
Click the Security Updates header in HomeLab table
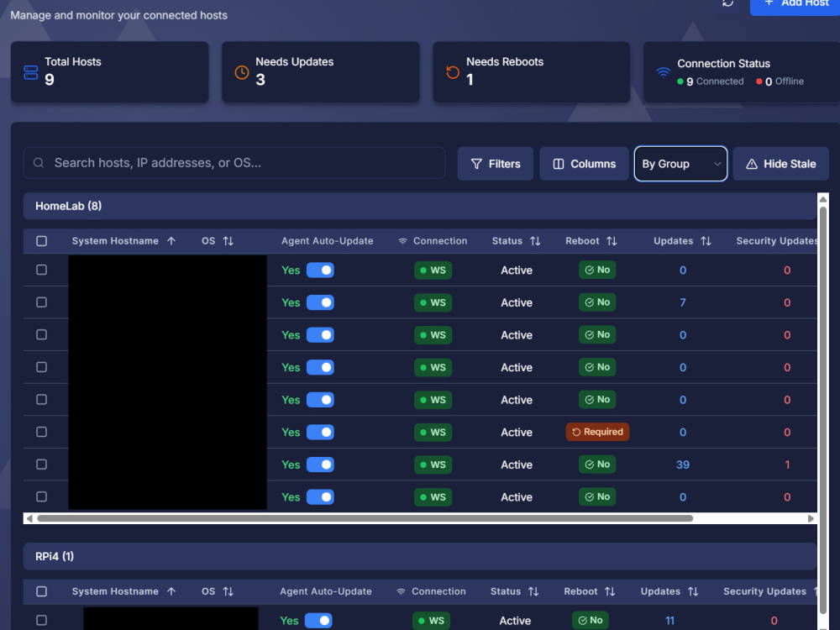tap(776, 241)
